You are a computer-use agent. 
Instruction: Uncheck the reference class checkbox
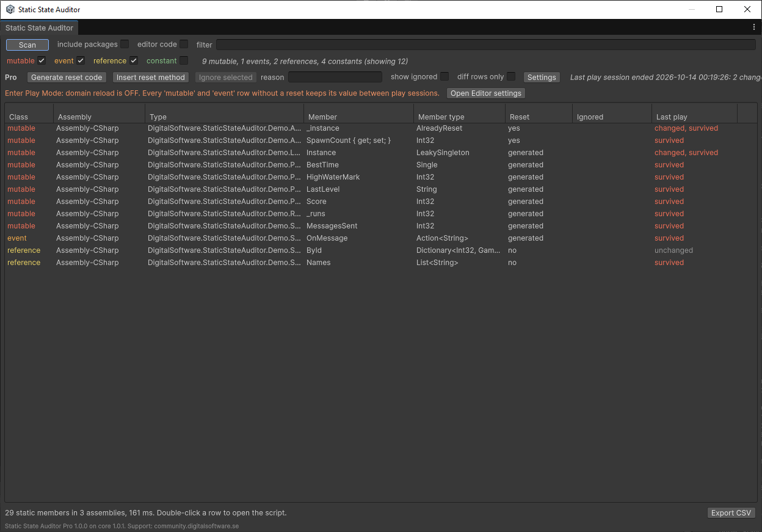click(134, 60)
